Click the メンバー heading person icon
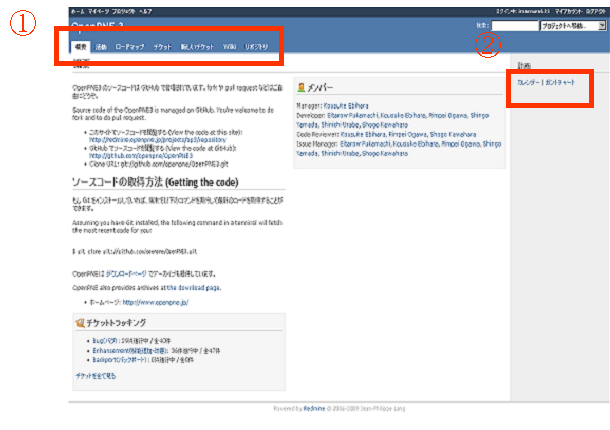Viewport: 610px width, 430px height. [x=301, y=87]
